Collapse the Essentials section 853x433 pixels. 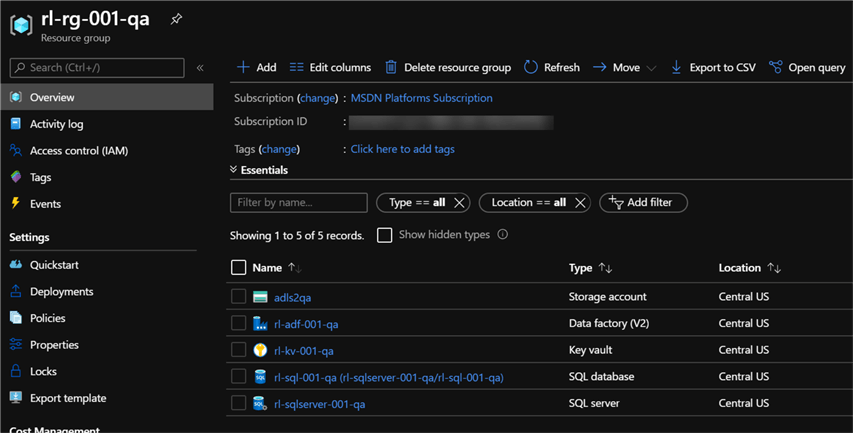click(x=234, y=170)
